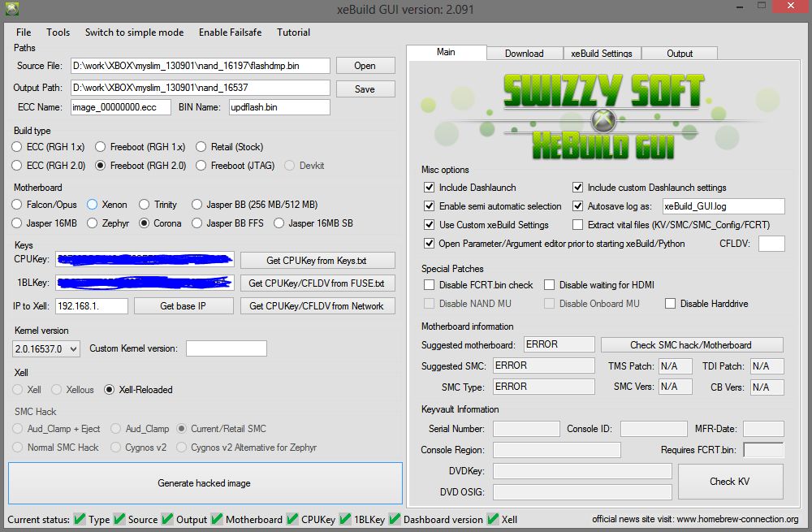Click the Check KV button
The image size is (812, 532).
(730, 481)
